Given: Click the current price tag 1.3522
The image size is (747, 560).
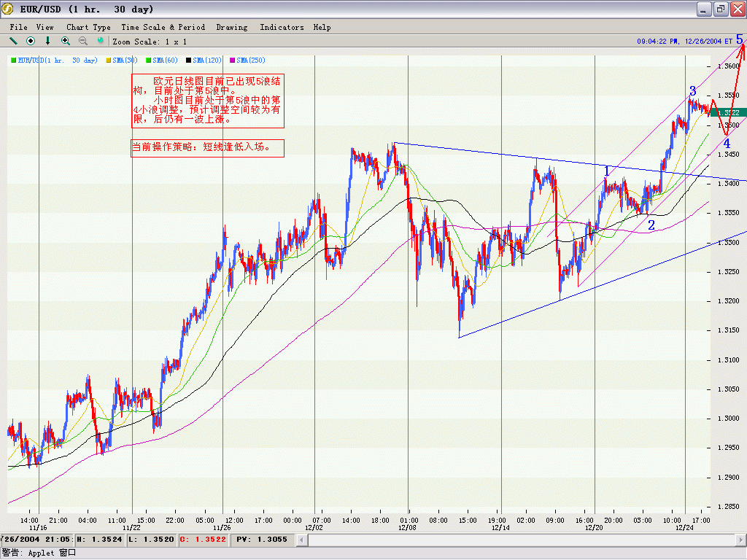Looking at the screenshot, I should pyautogui.click(x=728, y=112).
